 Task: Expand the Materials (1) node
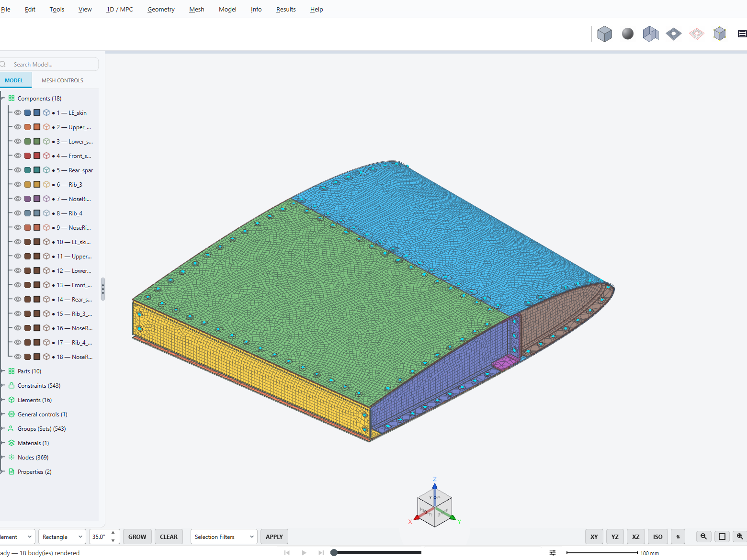pyautogui.click(x=2, y=443)
